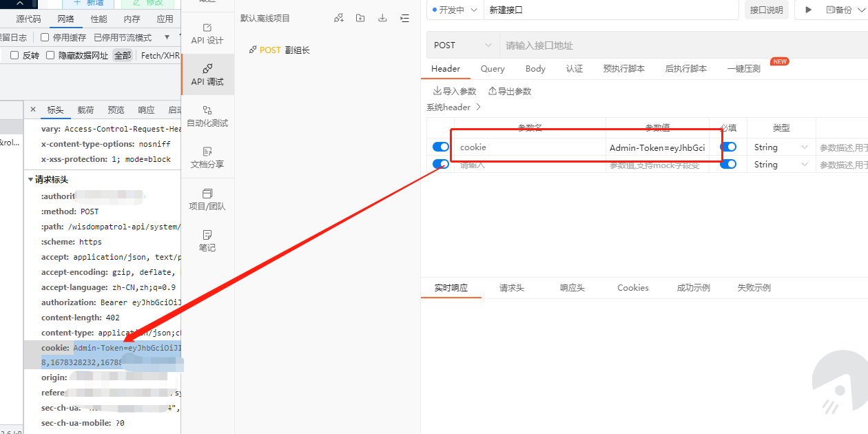Click the new folder icon in project header
The width and height of the screenshot is (868, 434).
tap(360, 18)
